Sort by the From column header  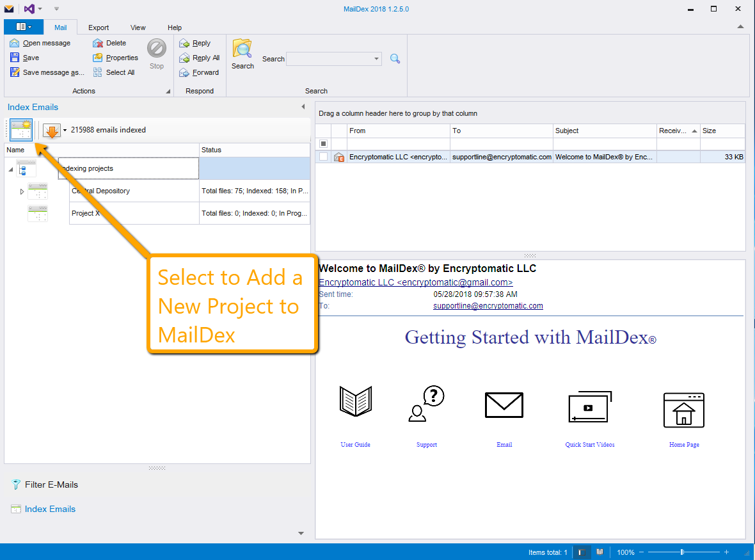pos(398,131)
